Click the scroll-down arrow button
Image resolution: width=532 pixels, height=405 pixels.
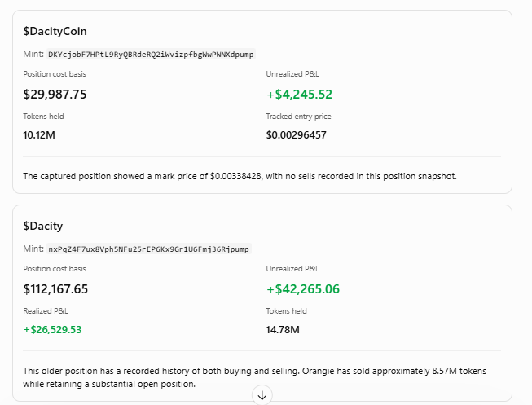point(262,395)
